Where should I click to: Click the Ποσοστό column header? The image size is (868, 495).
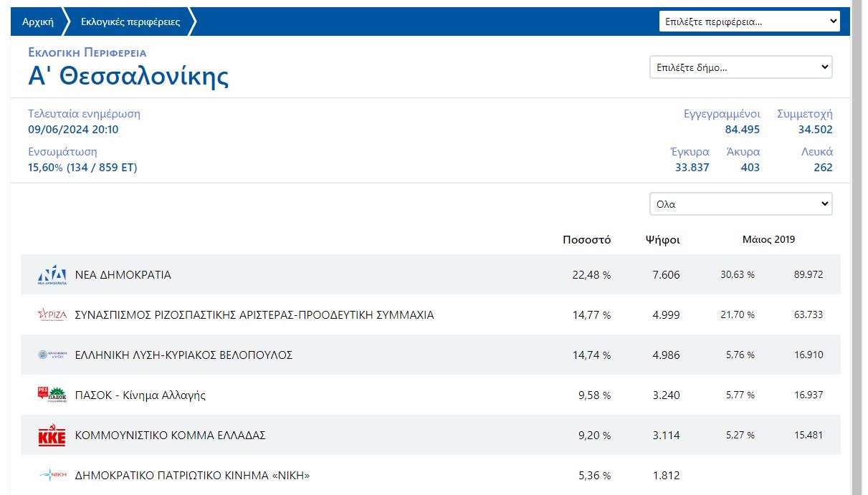coord(587,239)
